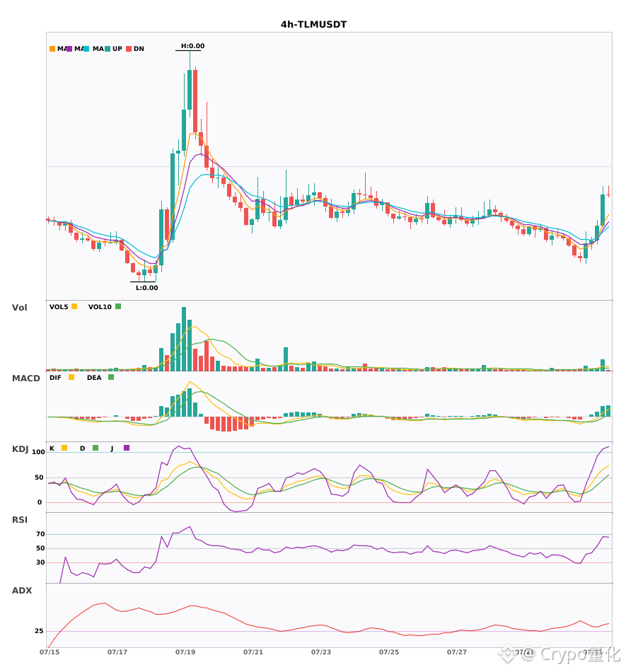Click the UP legend text
Screen dimensions: 626x672
(x=117, y=49)
